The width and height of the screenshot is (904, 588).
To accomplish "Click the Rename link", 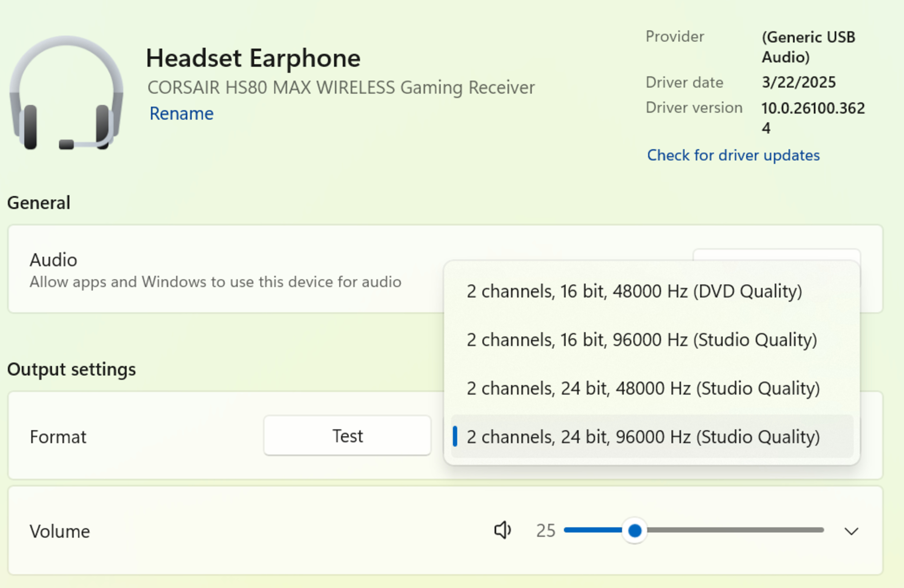I will pyautogui.click(x=182, y=113).
